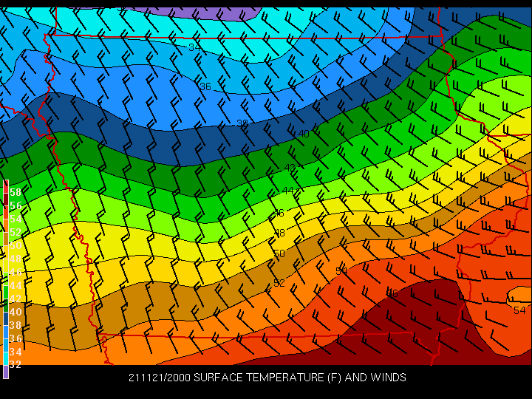The height and width of the screenshot is (399, 532).
Task: Click the 42 isotherm contour label
Action: pos(290,168)
